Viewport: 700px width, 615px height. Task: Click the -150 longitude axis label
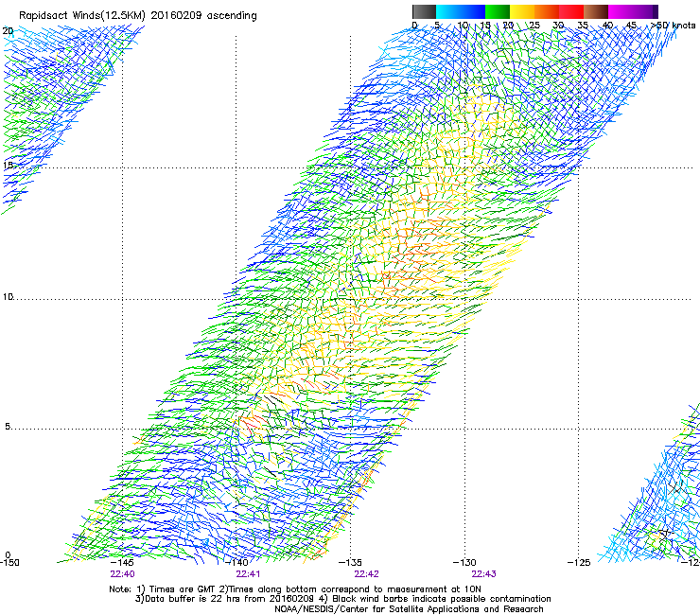[9, 562]
